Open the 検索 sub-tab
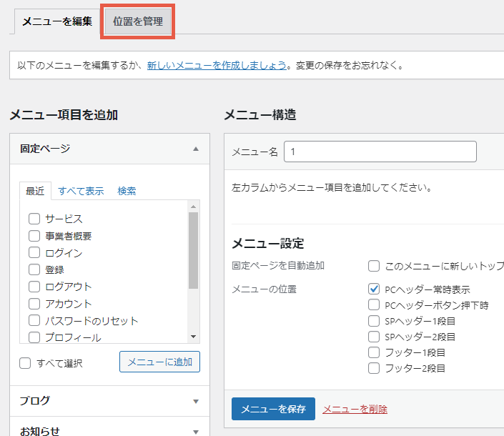This screenshot has height=436, width=504. 127,191
